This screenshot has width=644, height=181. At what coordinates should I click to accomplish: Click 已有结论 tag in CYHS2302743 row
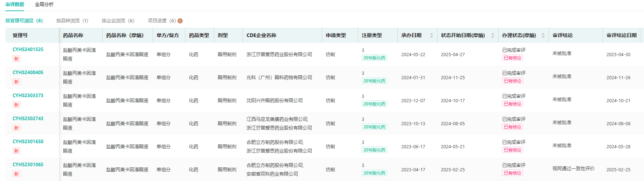pos(513,127)
